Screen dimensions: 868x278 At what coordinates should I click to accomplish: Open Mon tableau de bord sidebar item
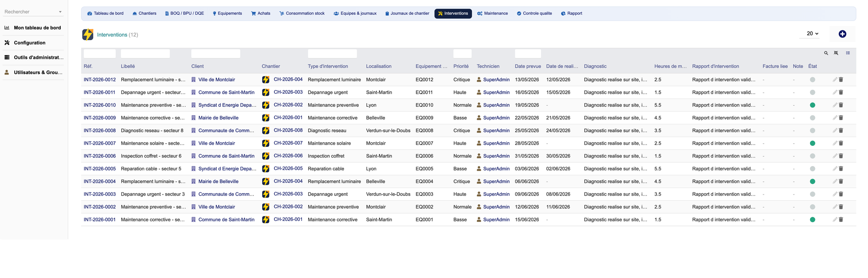37,28
